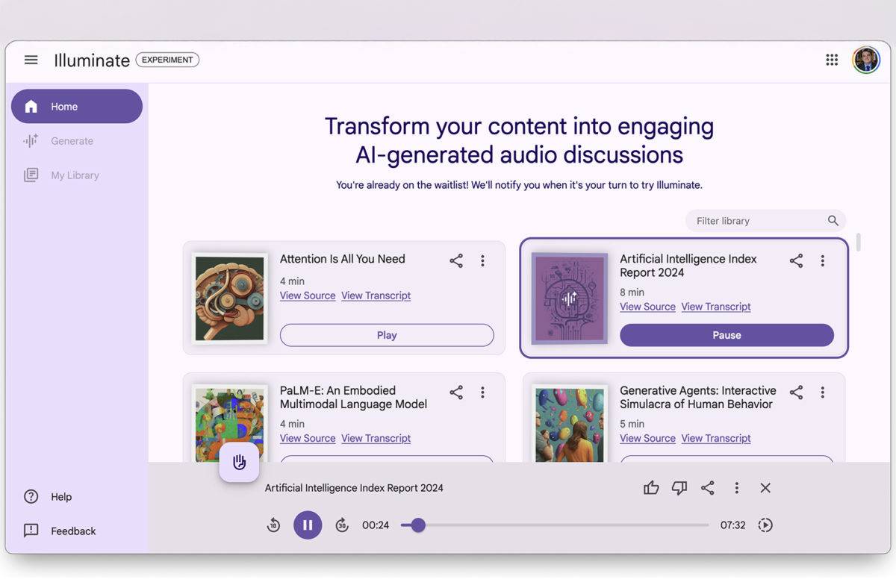896x588 pixels.
Task: Click the Generative Agents thumbnail
Action: click(x=570, y=423)
